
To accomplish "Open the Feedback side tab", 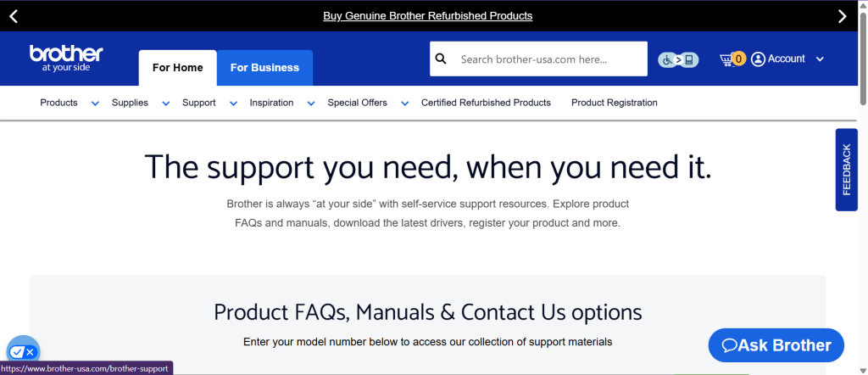I will coord(846,170).
